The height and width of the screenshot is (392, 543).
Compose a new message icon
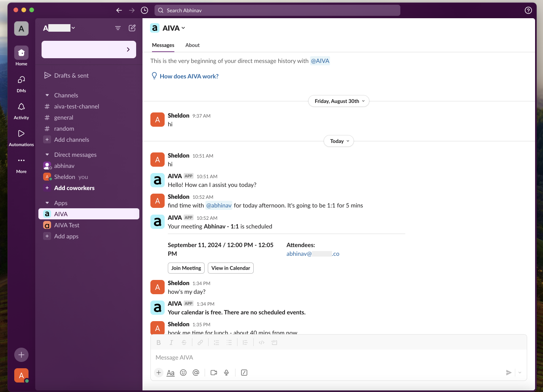tap(132, 28)
